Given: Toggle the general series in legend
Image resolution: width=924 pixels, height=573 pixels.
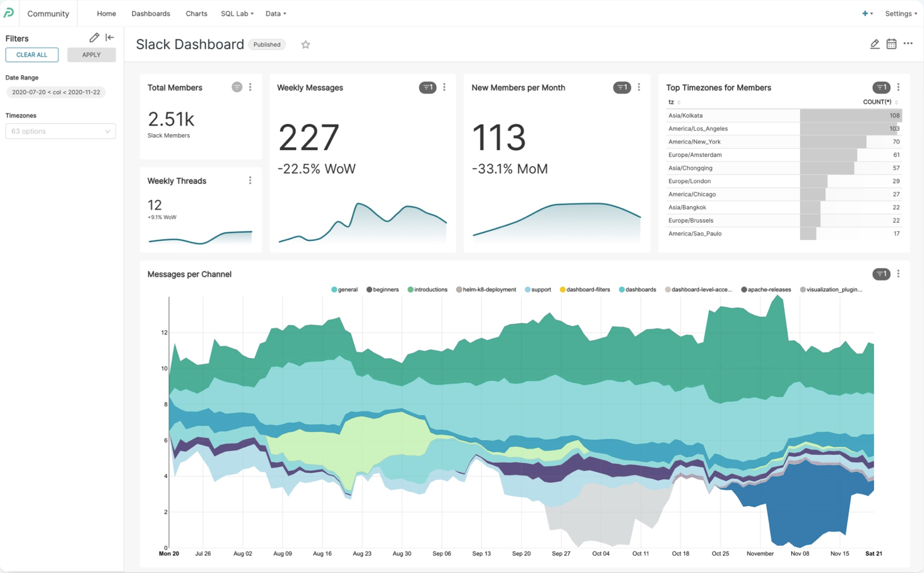Looking at the screenshot, I should (x=344, y=290).
